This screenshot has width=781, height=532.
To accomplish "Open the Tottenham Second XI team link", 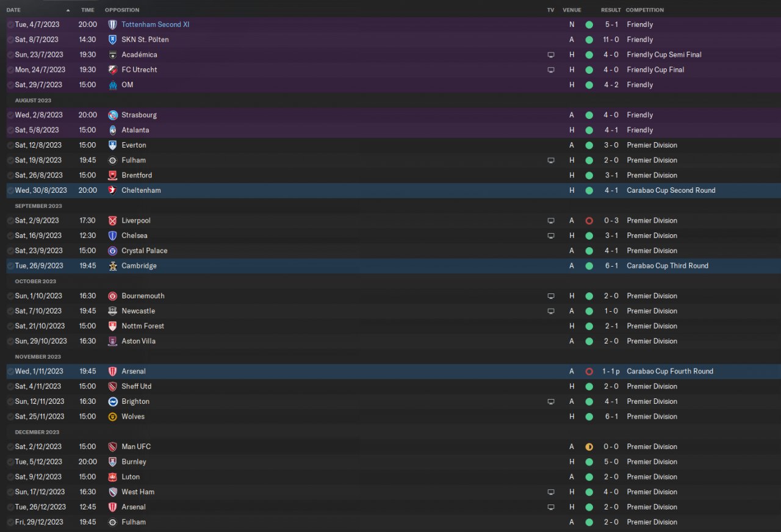I will pyautogui.click(x=157, y=24).
